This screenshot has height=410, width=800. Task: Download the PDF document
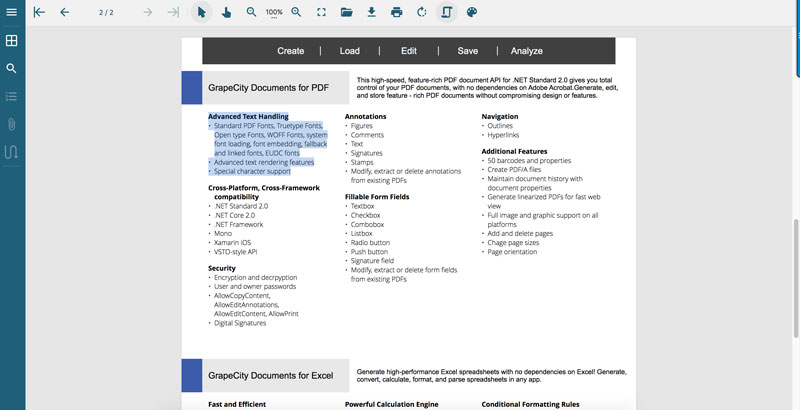click(x=371, y=12)
